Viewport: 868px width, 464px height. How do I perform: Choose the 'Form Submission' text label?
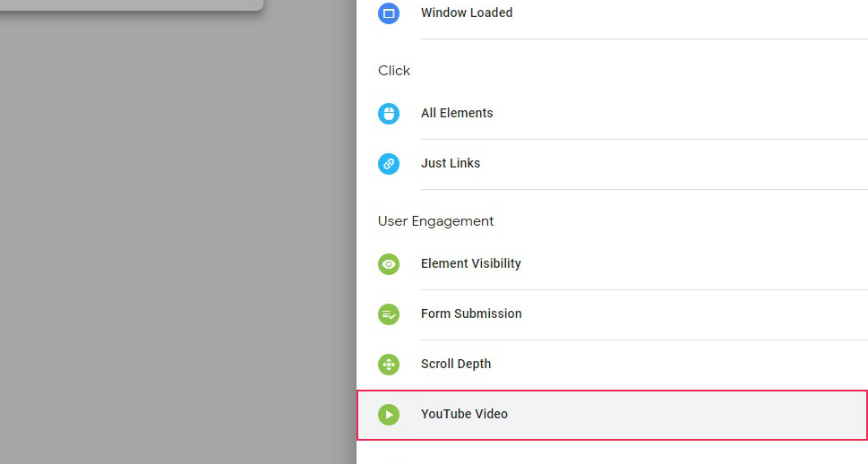(x=471, y=314)
